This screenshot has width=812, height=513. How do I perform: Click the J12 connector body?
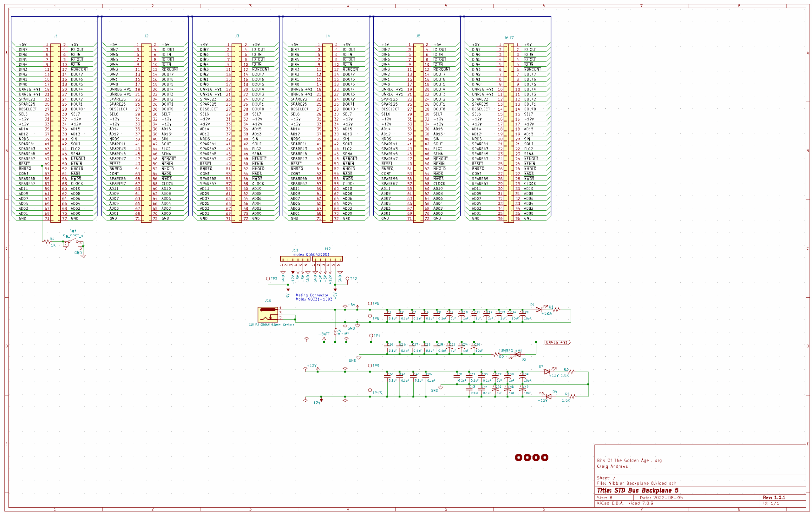(327, 259)
